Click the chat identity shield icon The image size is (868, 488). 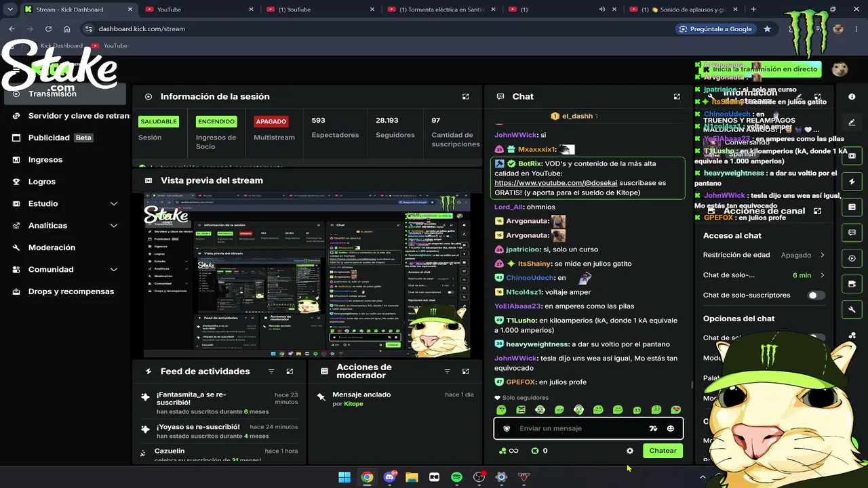click(x=507, y=428)
